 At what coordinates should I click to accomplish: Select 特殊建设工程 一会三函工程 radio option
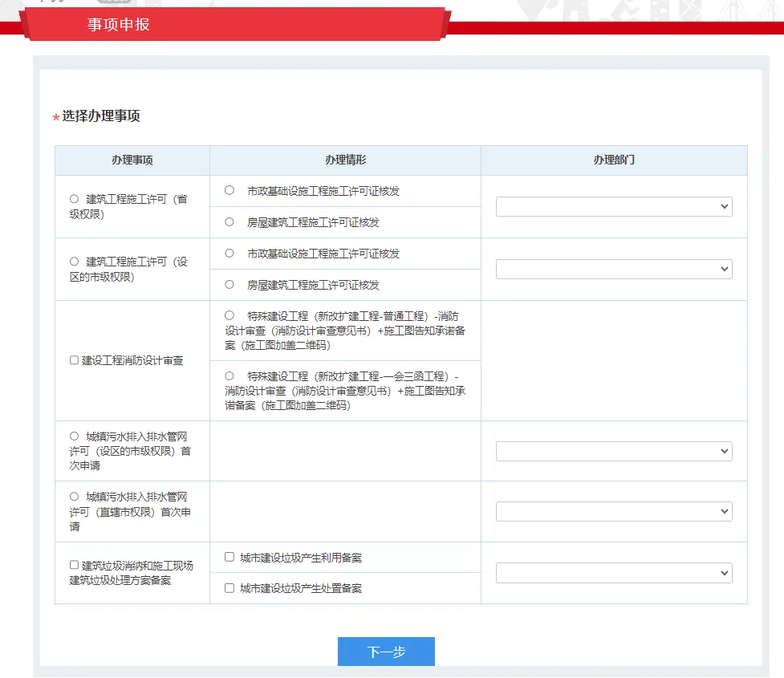[230, 376]
